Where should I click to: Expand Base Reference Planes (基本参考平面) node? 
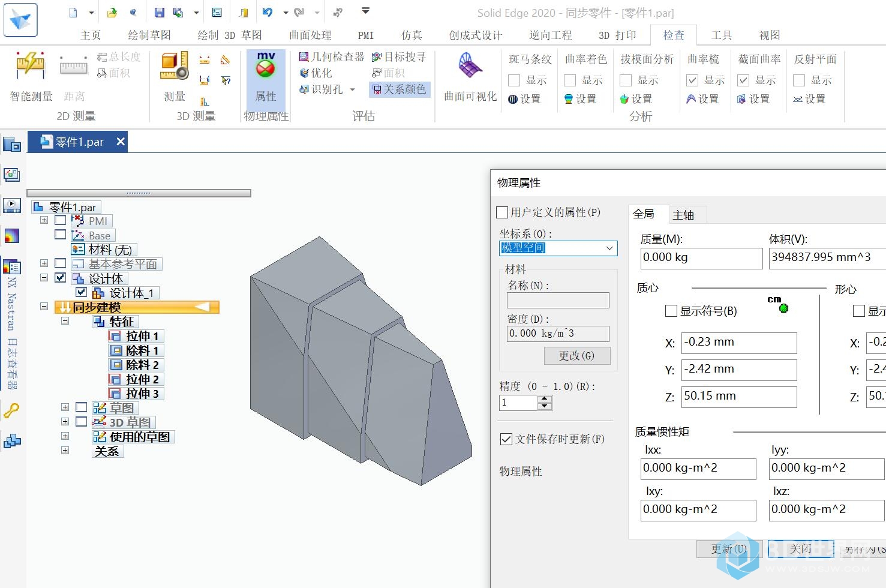pyautogui.click(x=44, y=263)
